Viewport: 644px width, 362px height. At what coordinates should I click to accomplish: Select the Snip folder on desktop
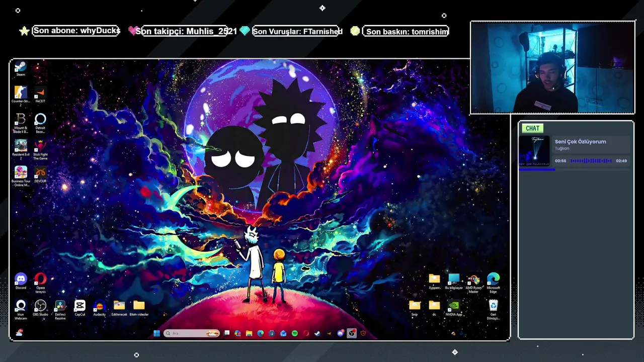point(415,308)
